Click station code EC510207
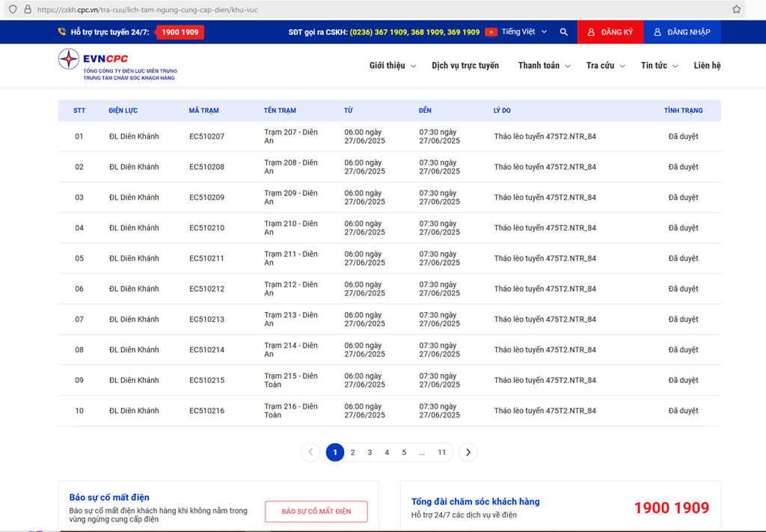Image resolution: width=766 pixels, height=532 pixels. (207, 136)
